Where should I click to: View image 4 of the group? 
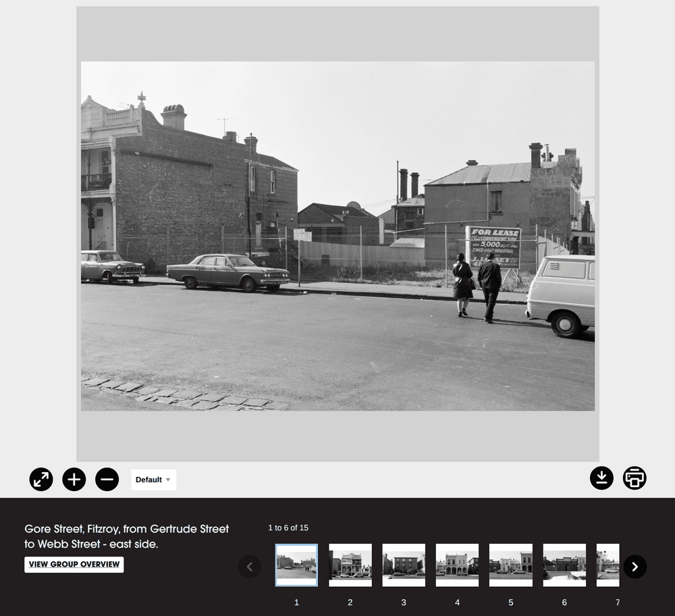[x=457, y=565]
